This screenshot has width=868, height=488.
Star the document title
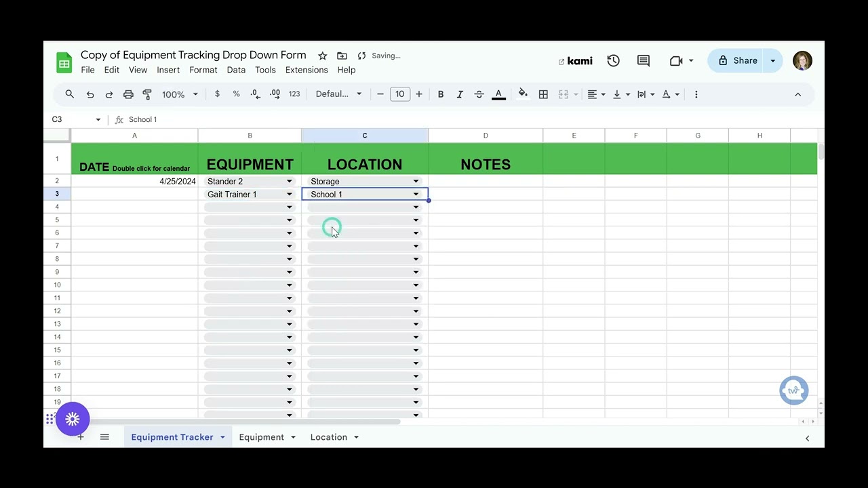click(x=323, y=56)
